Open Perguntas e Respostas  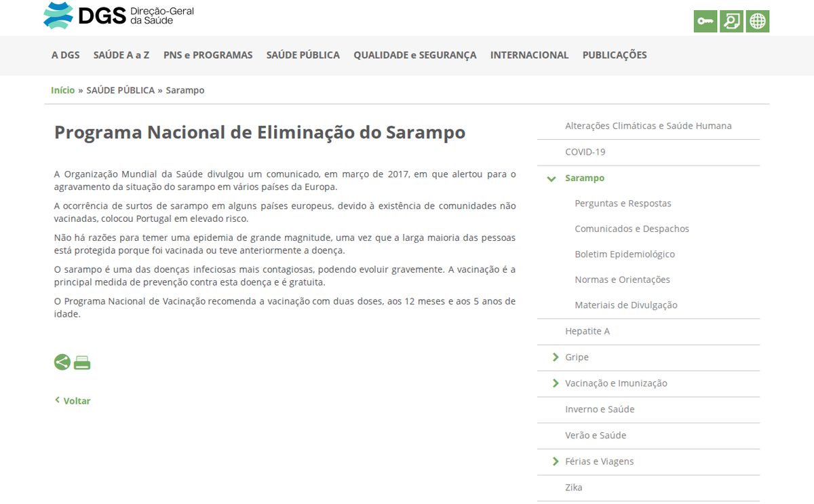pos(623,203)
